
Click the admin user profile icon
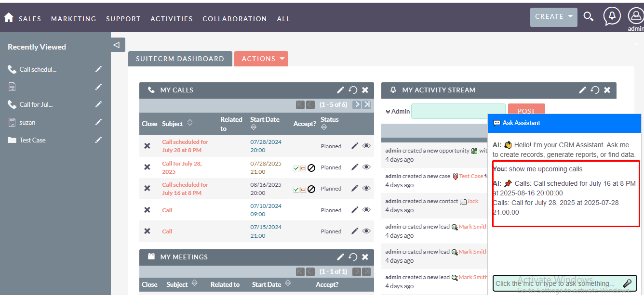(636, 16)
